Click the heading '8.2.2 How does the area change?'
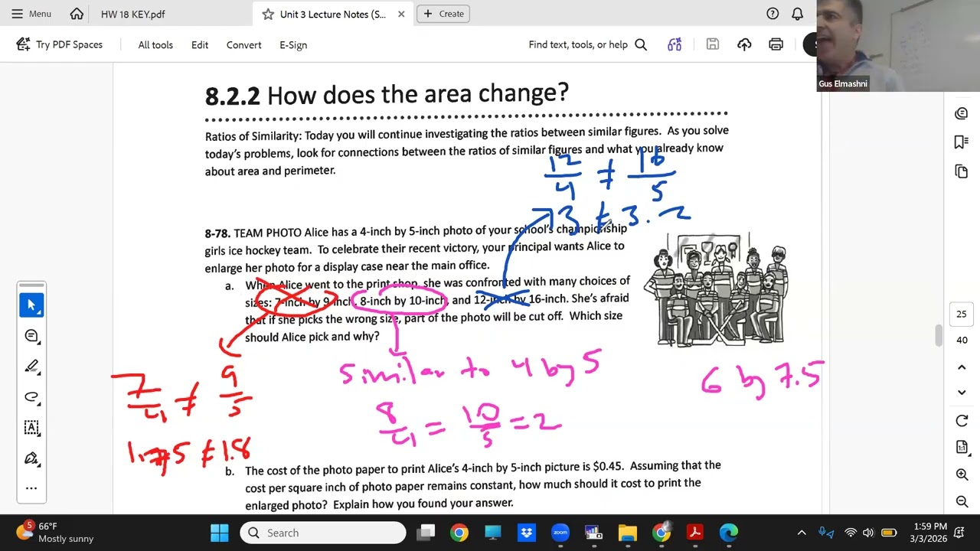The width and height of the screenshot is (980, 551). (x=387, y=94)
